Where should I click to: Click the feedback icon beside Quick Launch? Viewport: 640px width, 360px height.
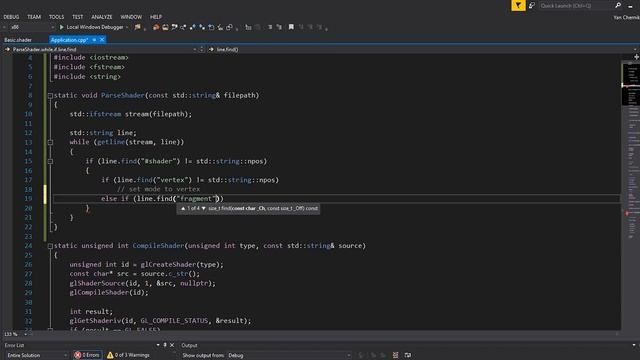point(532,5)
